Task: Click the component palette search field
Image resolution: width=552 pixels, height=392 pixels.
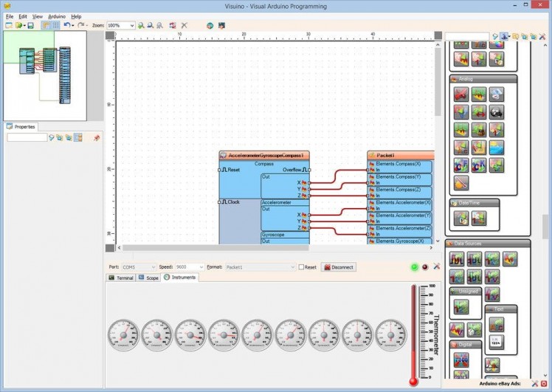Action: [466, 35]
